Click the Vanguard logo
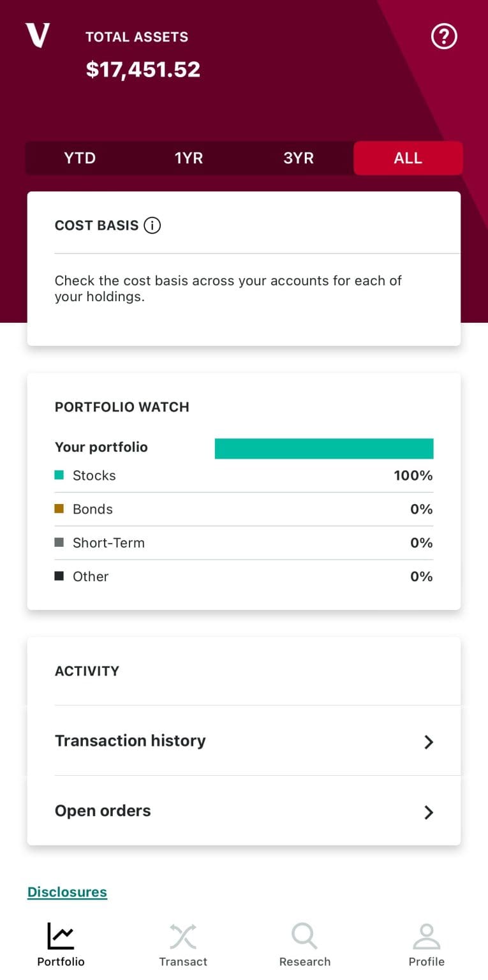The height and width of the screenshot is (980, 488). click(x=37, y=36)
